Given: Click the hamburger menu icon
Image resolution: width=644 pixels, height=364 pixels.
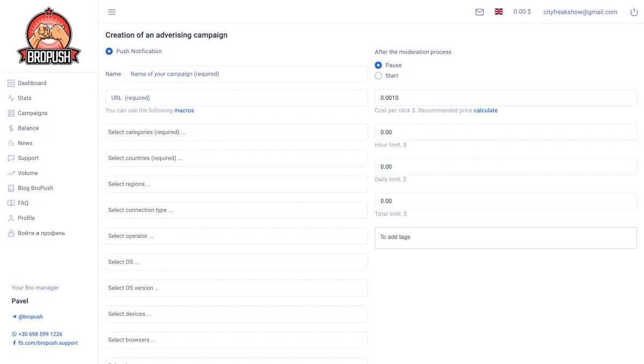Looking at the screenshot, I should pos(112,12).
